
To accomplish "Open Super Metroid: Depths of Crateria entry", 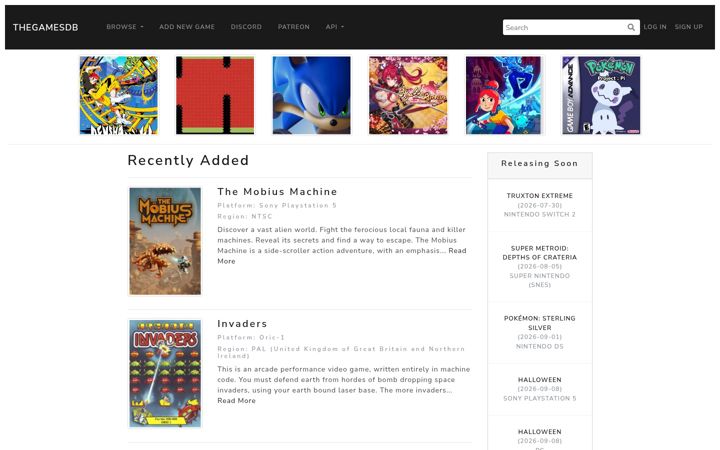I will (x=540, y=253).
